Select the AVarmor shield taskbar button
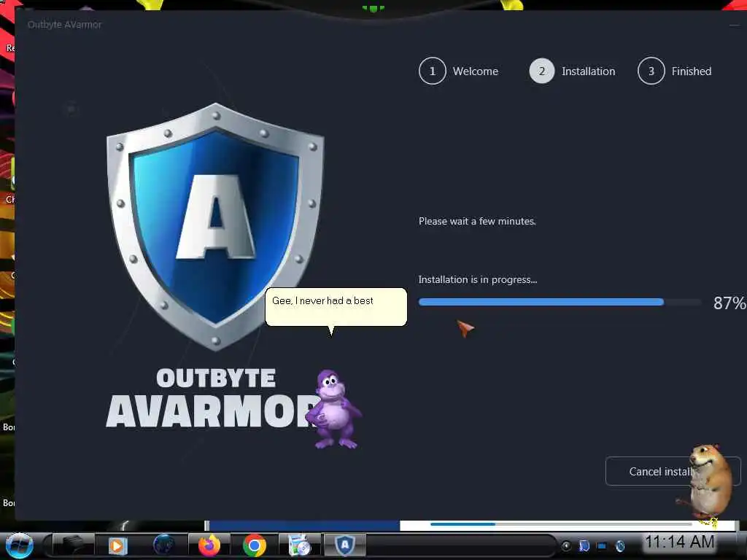Image resolution: width=747 pixels, height=560 pixels. pyautogui.click(x=345, y=545)
